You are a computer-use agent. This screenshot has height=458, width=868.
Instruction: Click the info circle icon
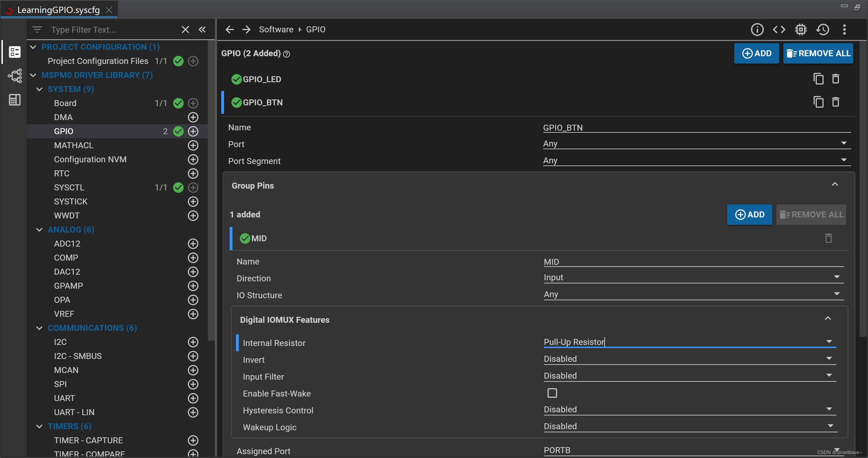pos(757,30)
